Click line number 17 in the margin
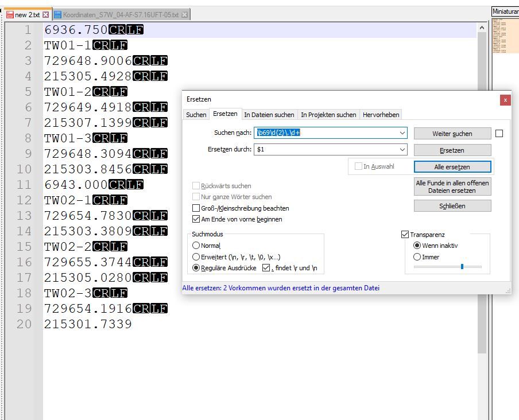519x420 pixels. (24, 278)
